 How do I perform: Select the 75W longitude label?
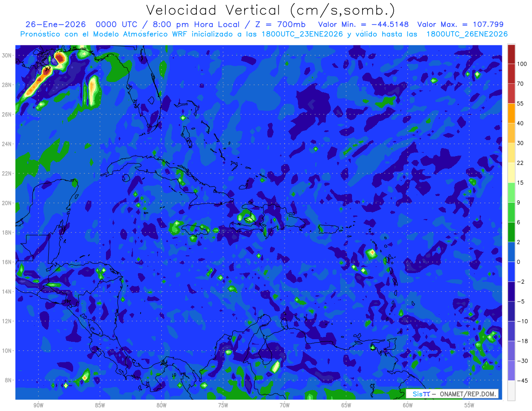coord(223,406)
